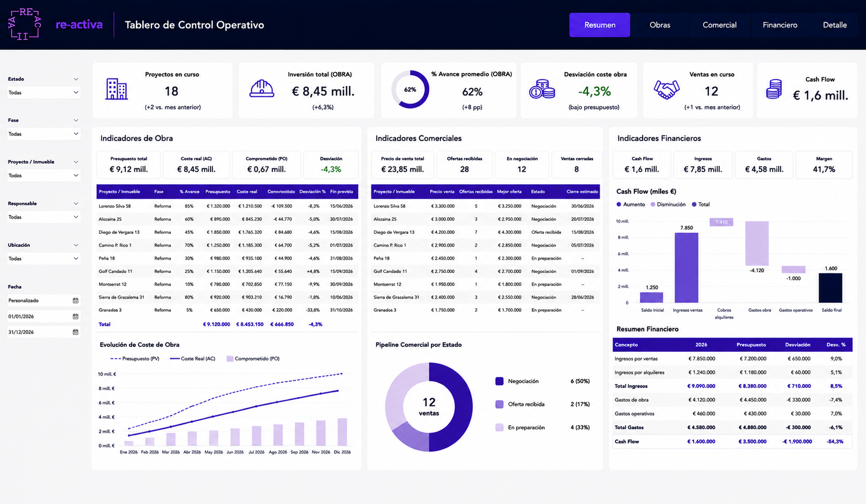The width and height of the screenshot is (866, 504).
Task: Click the coin stack icon in Cash Flow card
Action: point(774,89)
